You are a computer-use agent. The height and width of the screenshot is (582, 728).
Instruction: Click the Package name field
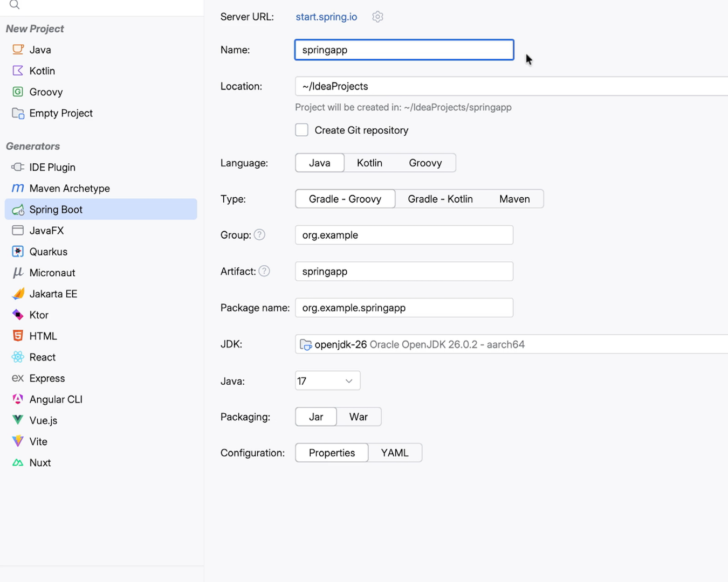[404, 308]
